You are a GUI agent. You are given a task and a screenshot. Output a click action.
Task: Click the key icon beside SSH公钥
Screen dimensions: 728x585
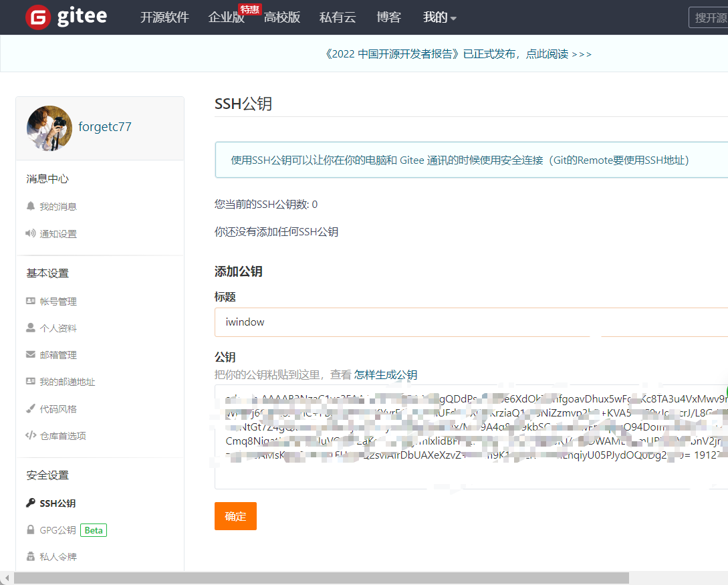pyautogui.click(x=31, y=503)
